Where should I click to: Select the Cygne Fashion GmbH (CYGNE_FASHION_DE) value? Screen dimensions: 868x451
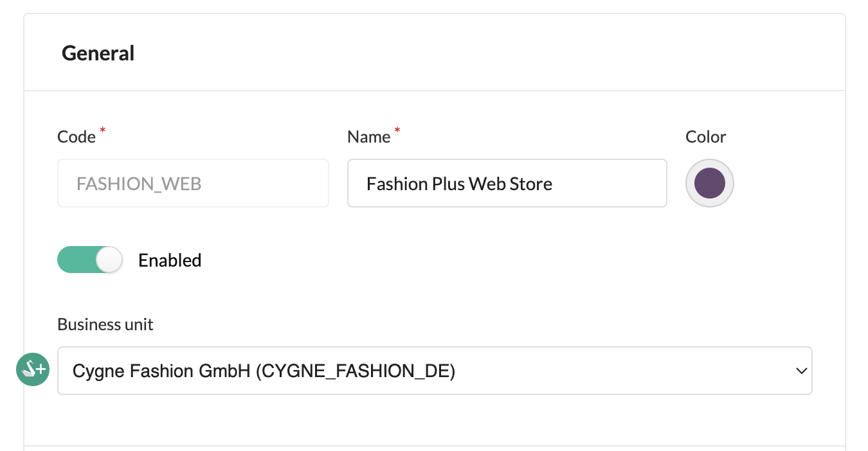(264, 371)
